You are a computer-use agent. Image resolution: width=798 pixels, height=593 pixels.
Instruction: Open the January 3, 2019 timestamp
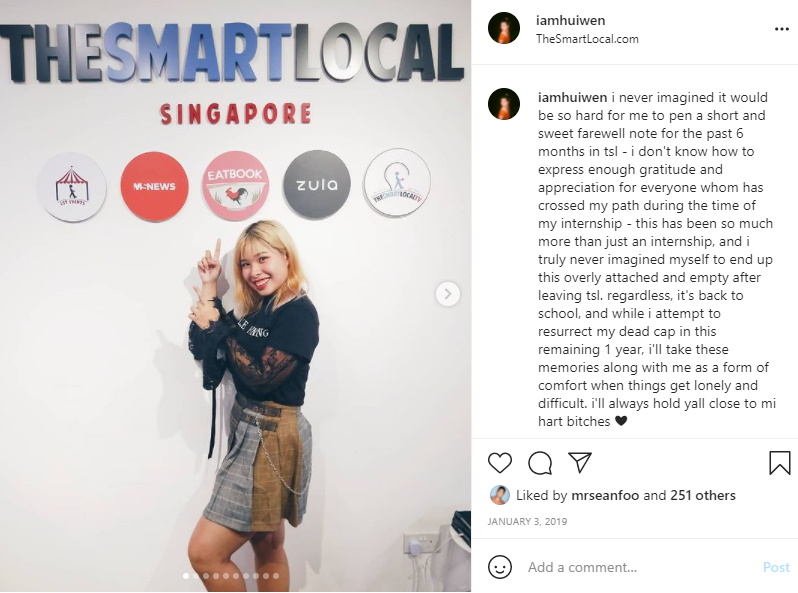pyautogui.click(x=527, y=521)
